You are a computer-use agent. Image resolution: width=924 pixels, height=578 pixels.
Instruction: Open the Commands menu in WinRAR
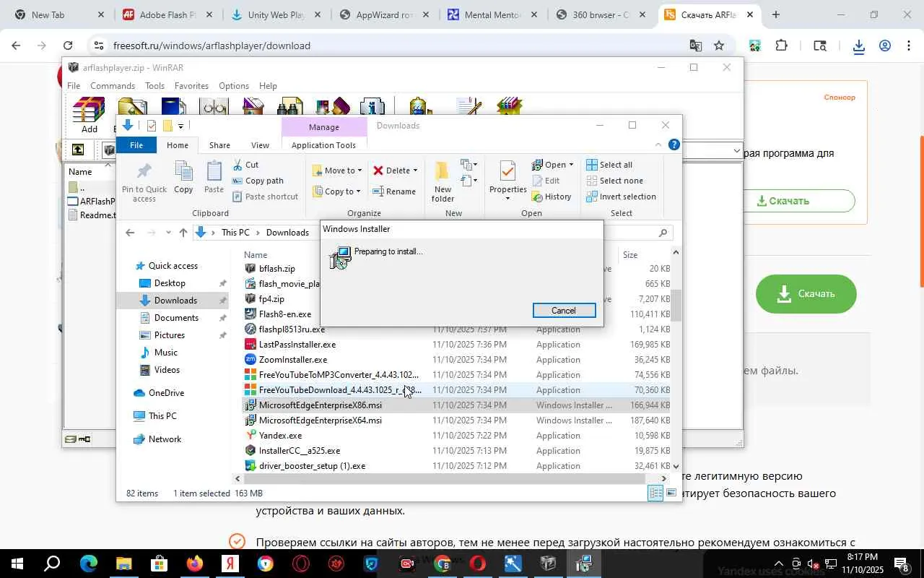click(113, 86)
